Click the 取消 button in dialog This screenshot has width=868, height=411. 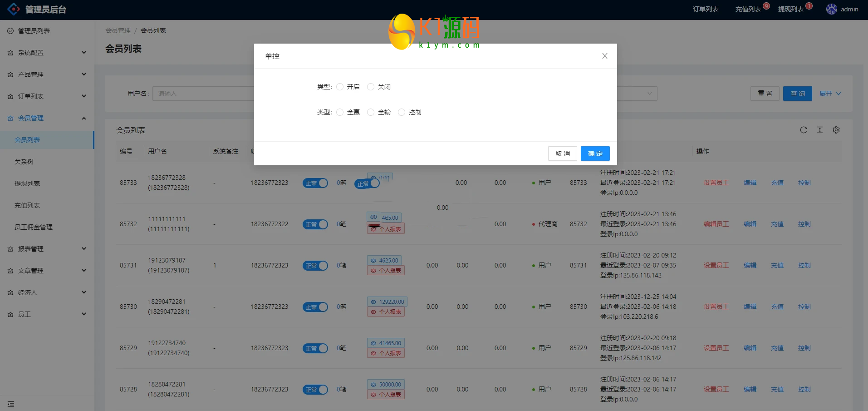[x=562, y=154]
